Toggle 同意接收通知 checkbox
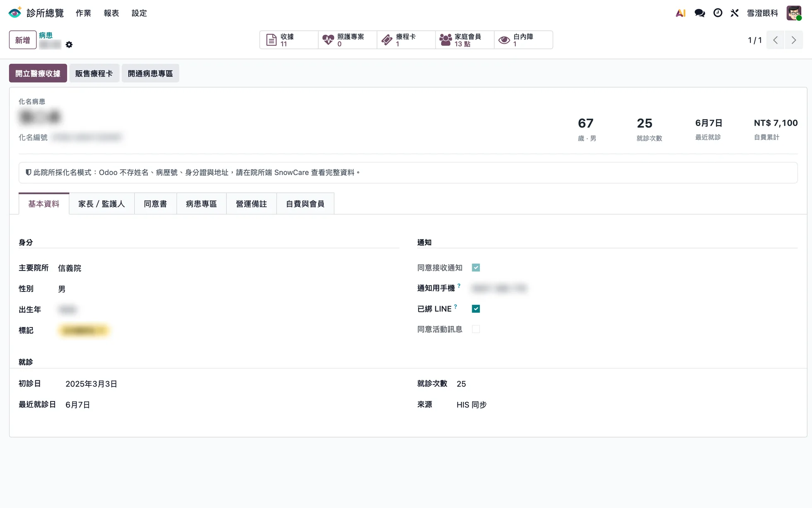The width and height of the screenshot is (812, 508). tap(476, 267)
